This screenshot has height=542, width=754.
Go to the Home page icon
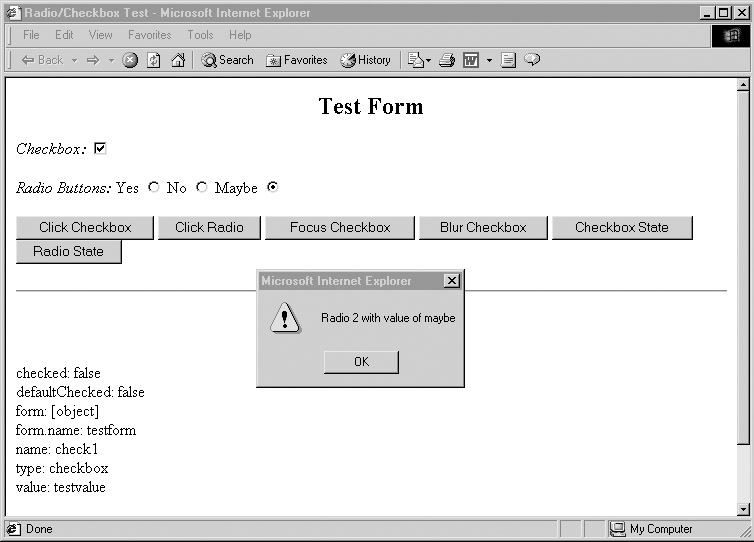tap(178, 60)
